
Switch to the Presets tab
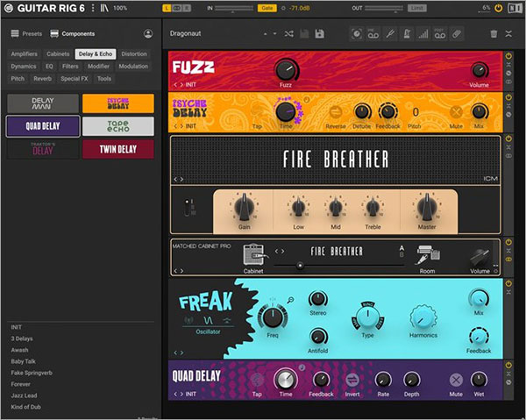[x=26, y=33]
